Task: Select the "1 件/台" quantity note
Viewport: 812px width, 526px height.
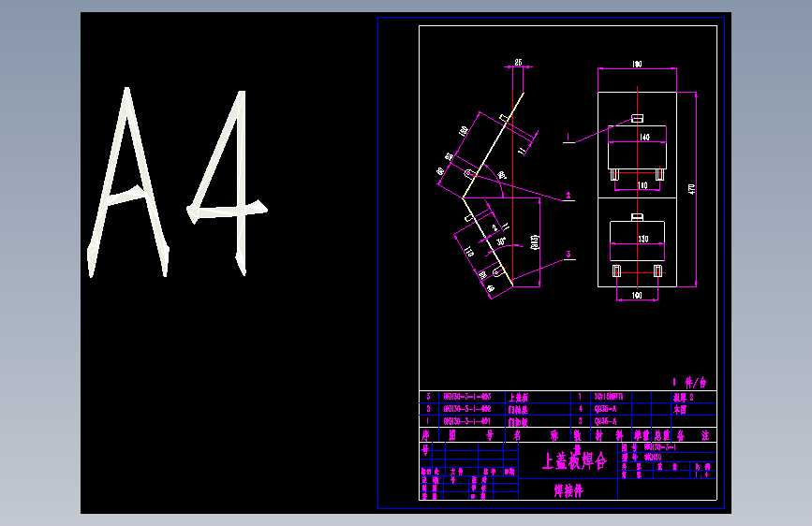Action: coord(689,383)
